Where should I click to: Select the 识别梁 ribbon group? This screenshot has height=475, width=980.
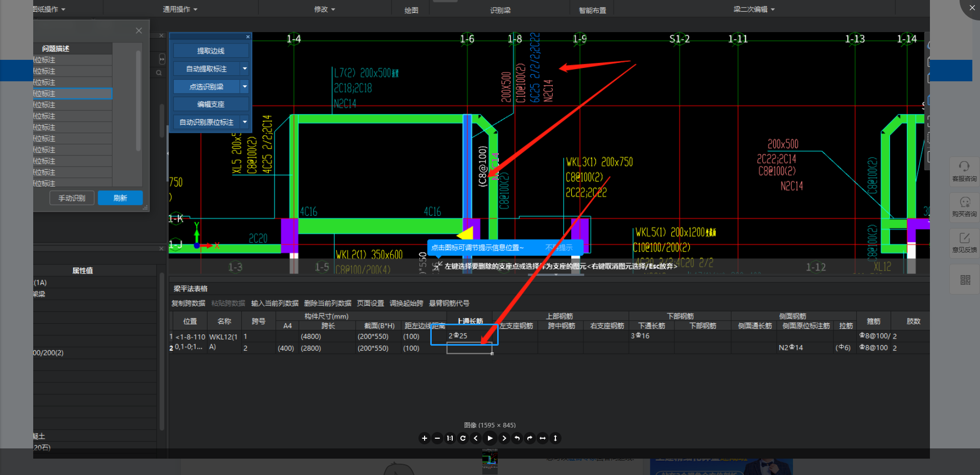pos(500,10)
